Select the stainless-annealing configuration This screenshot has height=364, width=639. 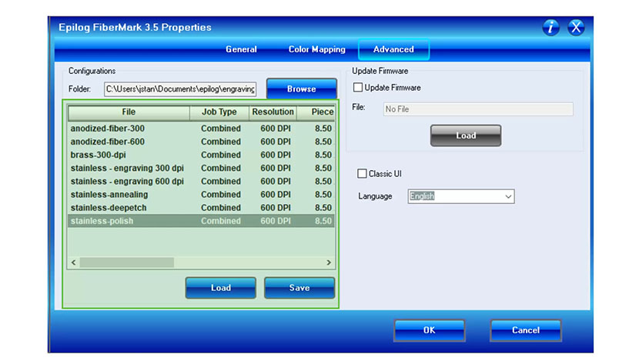109,195
